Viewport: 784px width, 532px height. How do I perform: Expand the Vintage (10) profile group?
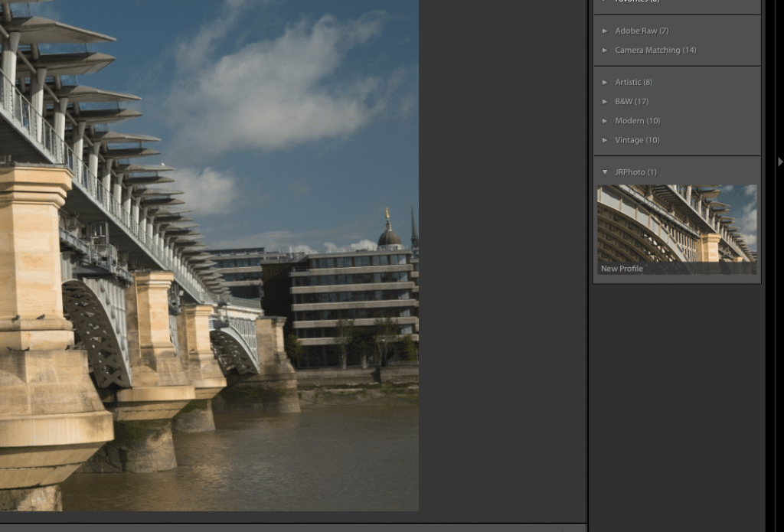pos(605,140)
